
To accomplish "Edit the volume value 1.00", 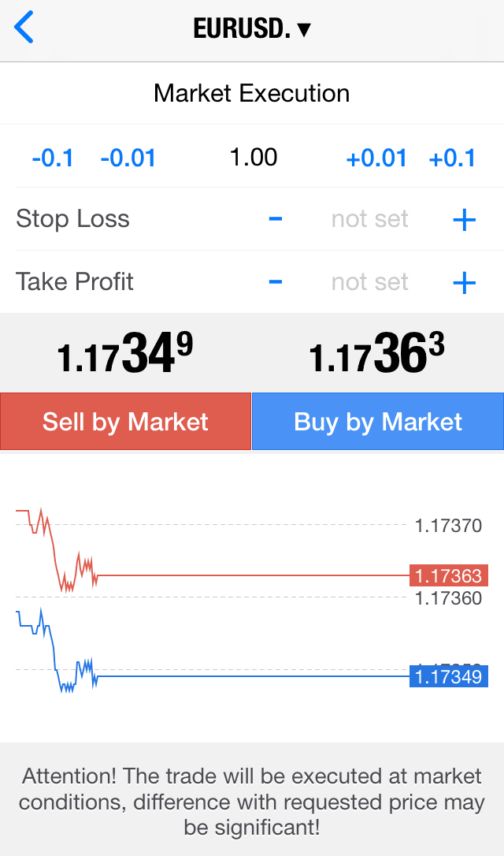I will (254, 157).
